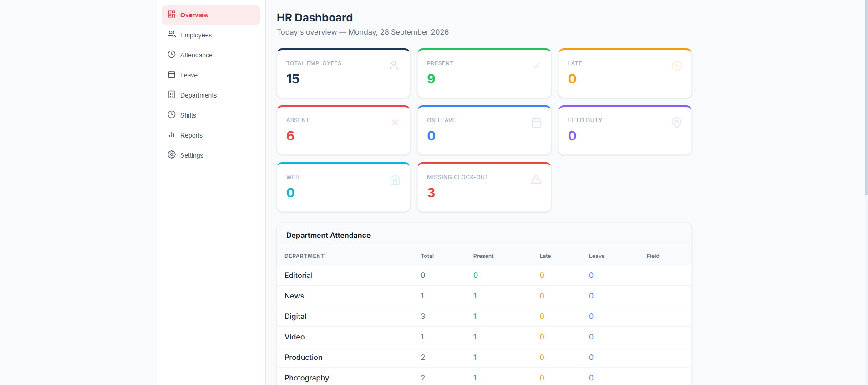Click the Departments building icon

click(172, 95)
